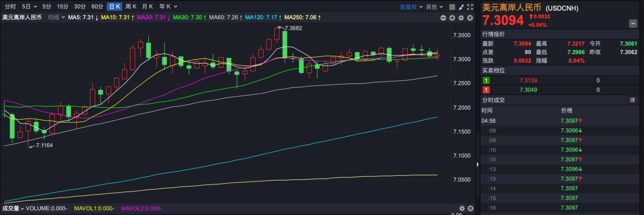Click 详 details link in 分时成交
The height and width of the screenshot is (215, 644).
(x=632, y=100)
